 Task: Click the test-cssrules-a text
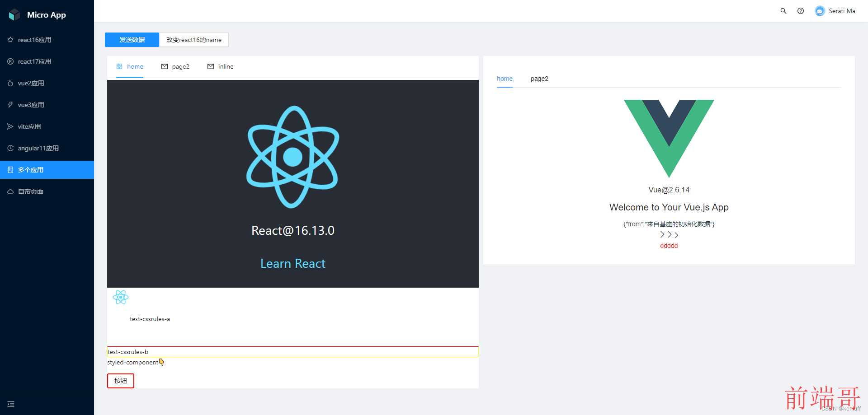(150, 319)
